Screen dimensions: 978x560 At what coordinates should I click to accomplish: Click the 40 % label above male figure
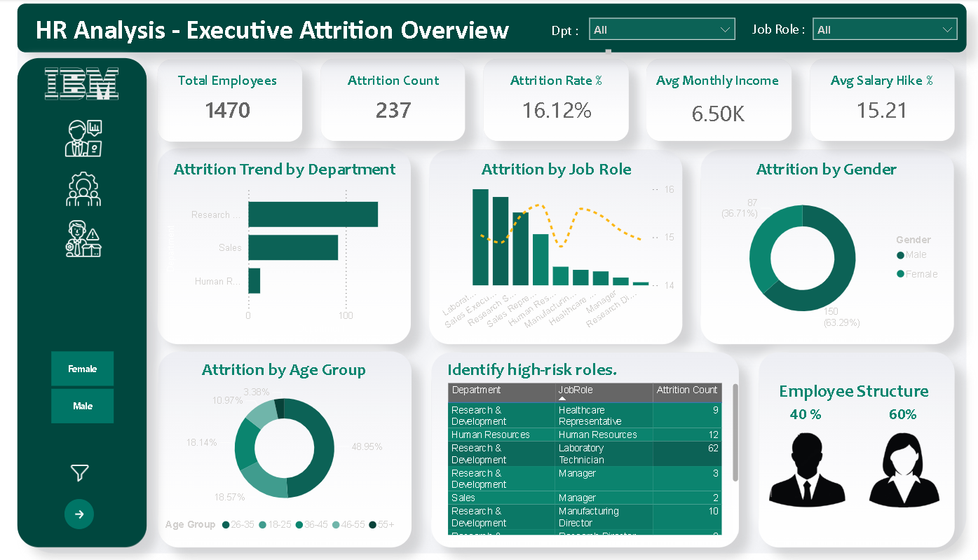click(806, 414)
